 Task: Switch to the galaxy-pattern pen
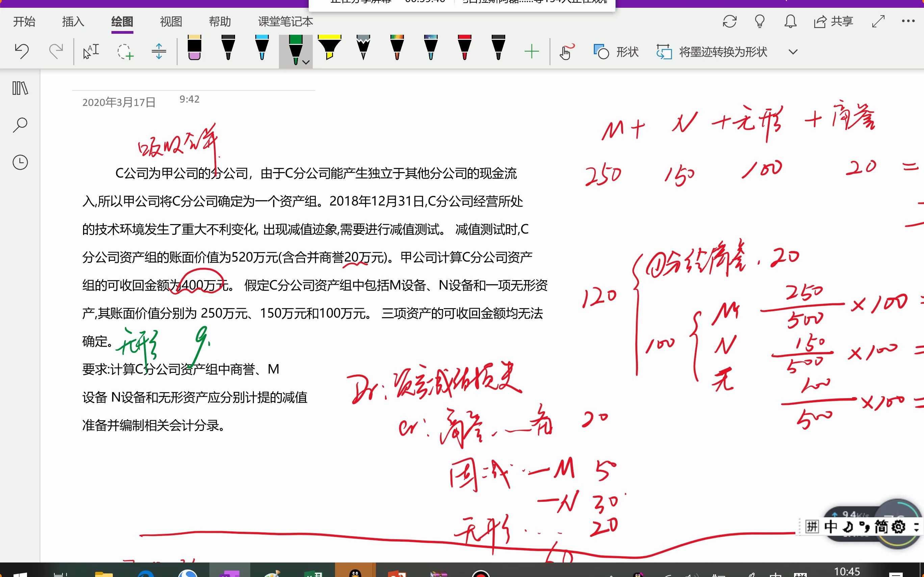pos(431,49)
